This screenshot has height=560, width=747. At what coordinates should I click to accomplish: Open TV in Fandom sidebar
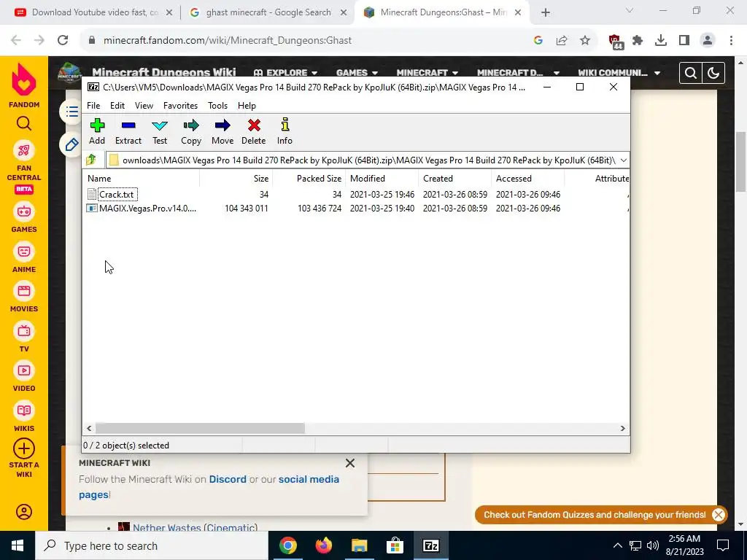(x=24, y=337)
